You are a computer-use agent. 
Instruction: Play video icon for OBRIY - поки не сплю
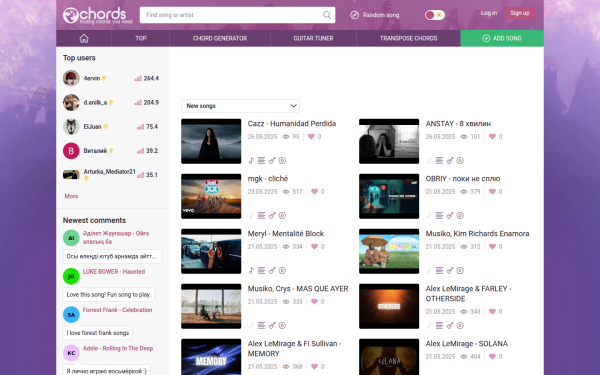click(x=460, y=216)
